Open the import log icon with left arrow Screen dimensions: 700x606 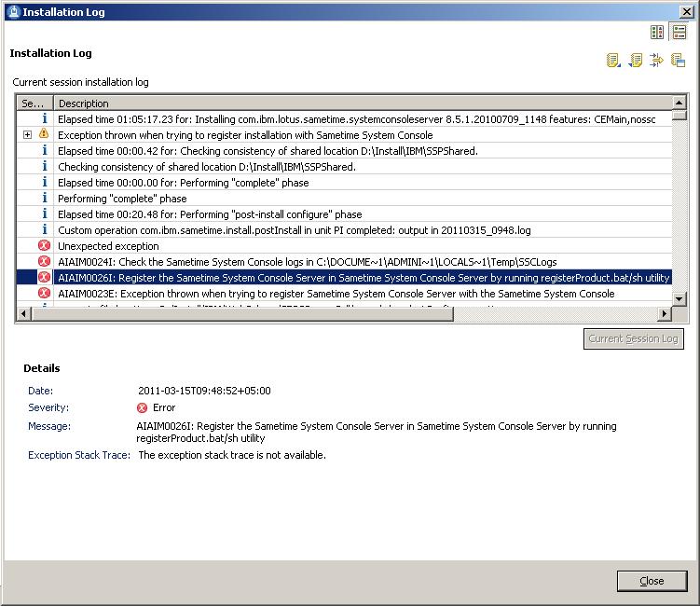[636, 60]
